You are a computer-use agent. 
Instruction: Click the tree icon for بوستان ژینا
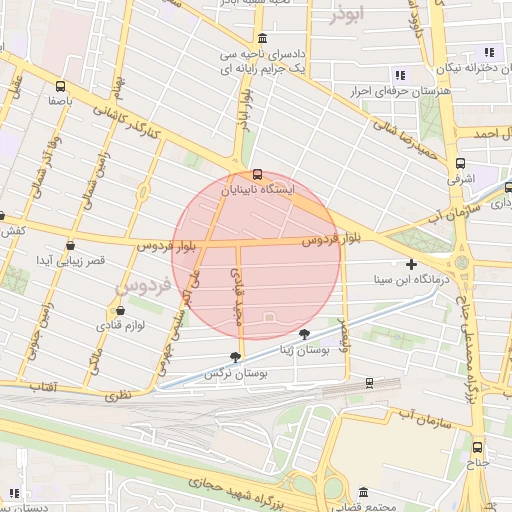(x=304, y=334)
